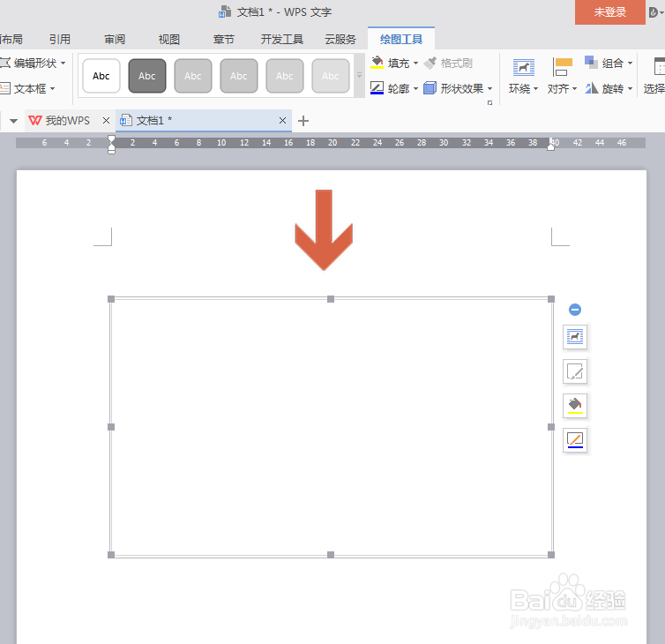Open shape format dialog launcher
Screen dimensions: 665x644
(x=489, y=102)
